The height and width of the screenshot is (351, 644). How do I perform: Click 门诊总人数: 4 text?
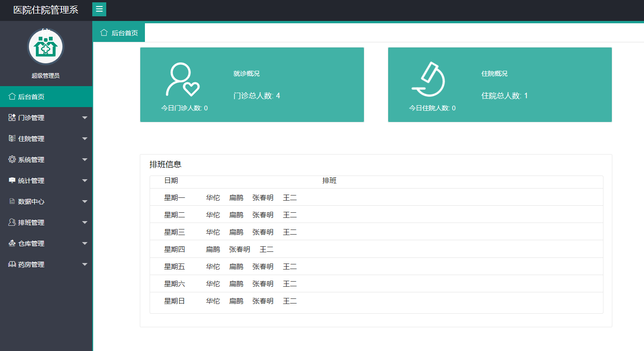257,95
